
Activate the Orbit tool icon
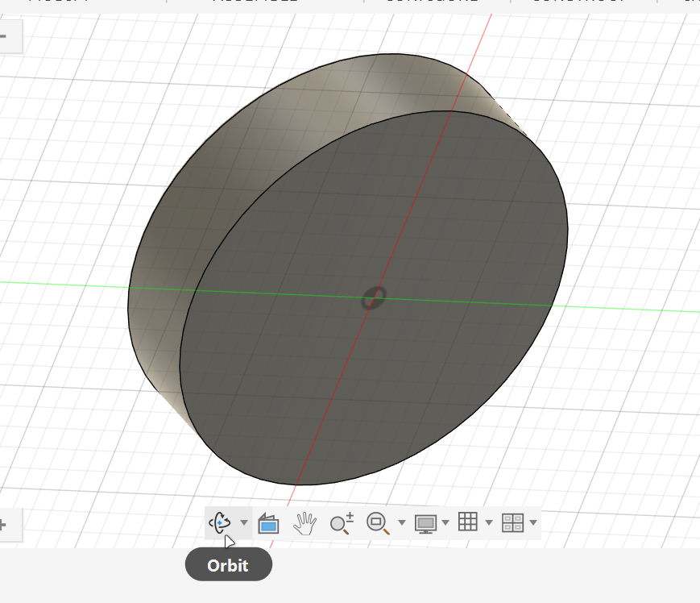tap(220, 522)
